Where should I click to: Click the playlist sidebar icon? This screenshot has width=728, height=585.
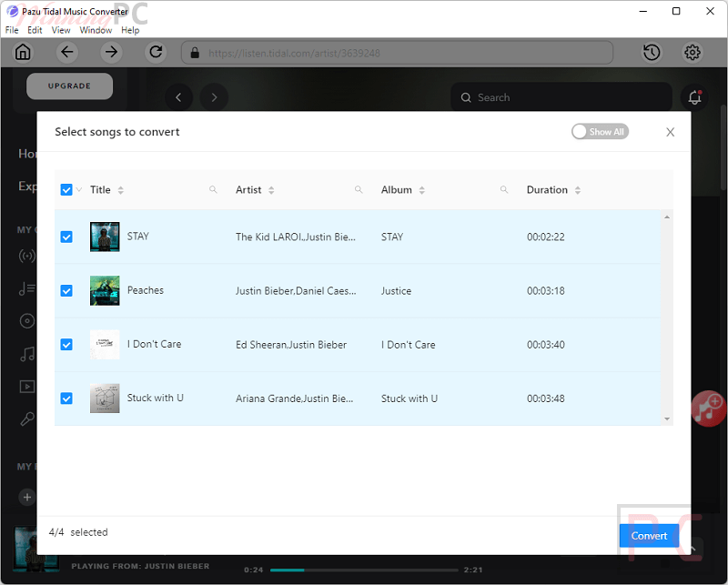click(27, 288)
